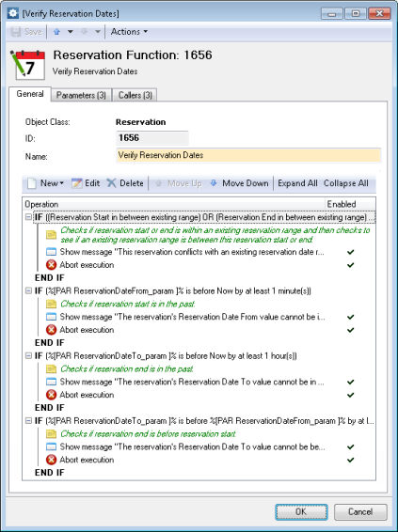398x532 pixels.
Task: Open the dropdown beside the blue up arrow
Action: (x=71, y=32)
